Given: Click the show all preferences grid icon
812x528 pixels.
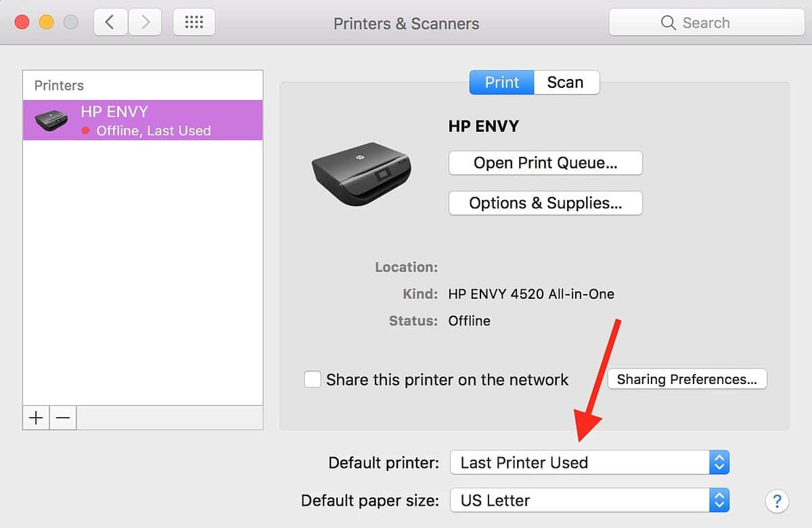Looking at the screenshot, I should pyautogui.click(x=194, y=22).
